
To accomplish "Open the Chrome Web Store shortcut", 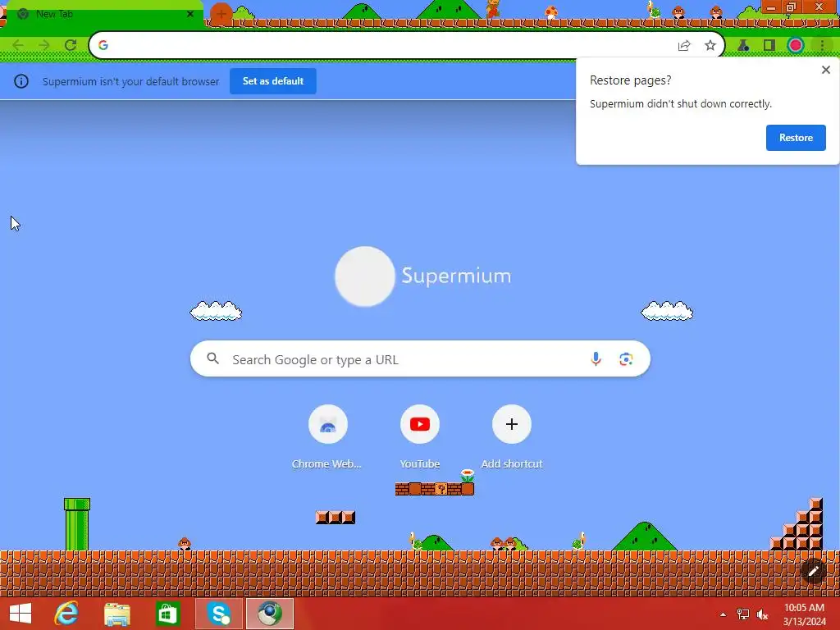I will pos(328,424).
